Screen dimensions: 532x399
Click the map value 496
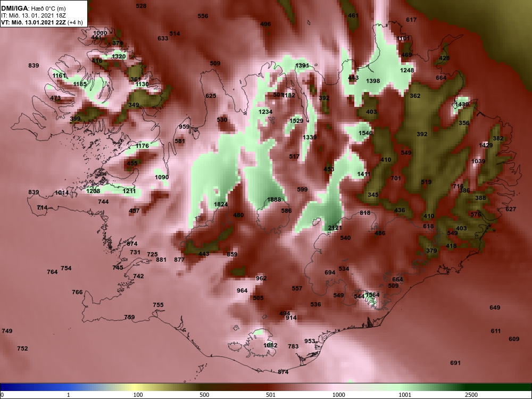(x=265, y=24)
